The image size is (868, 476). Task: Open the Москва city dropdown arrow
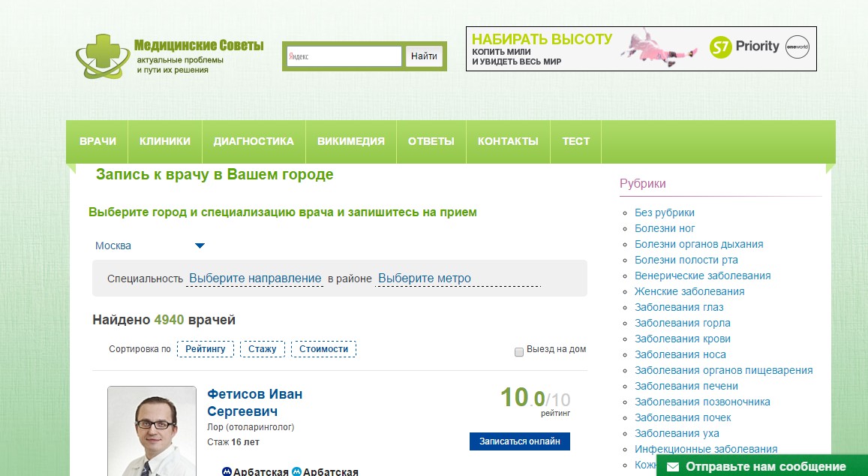pyautogui.click(x=200, y=246)
